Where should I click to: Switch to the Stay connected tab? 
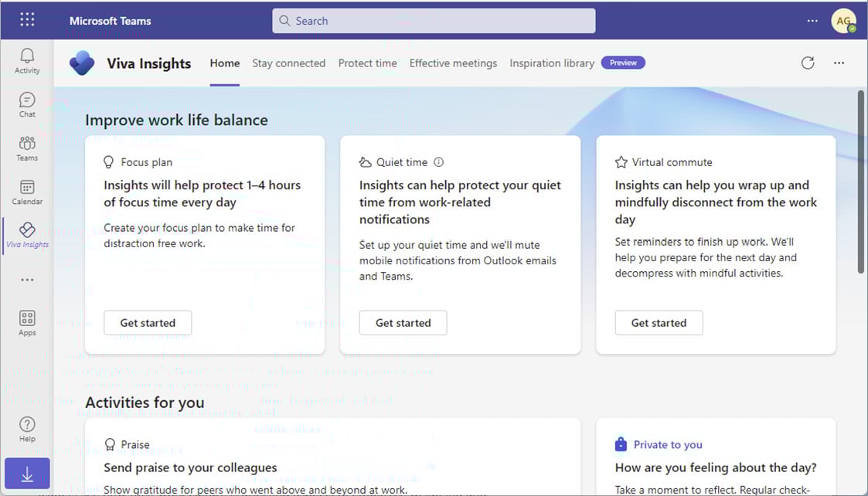pos(289,63)
